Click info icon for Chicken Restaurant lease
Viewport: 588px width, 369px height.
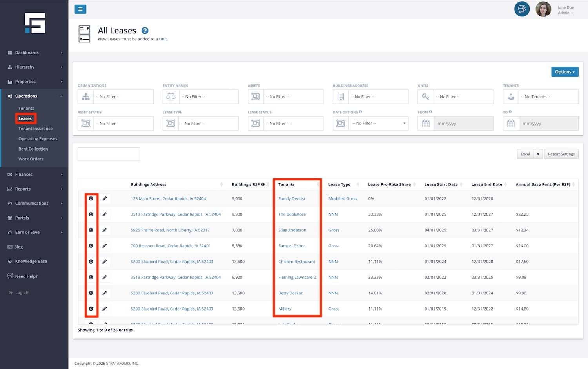coord(91,262)
